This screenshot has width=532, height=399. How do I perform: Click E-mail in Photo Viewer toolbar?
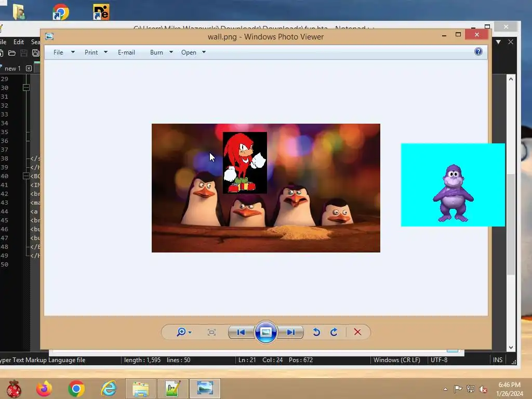pyautogui.click(x=126, y=52)
